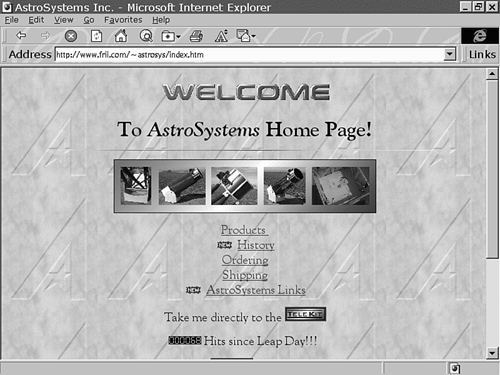Image resolution: width=500 pixels, height=375 pixels.
Task: Open the Search the web icon
Action: click(146, 36)
